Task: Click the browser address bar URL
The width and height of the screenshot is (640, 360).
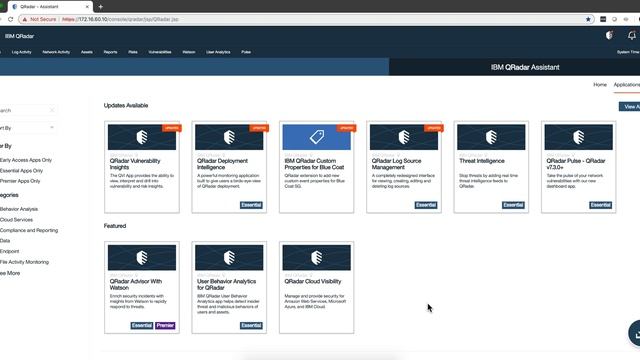Action: 120,19
